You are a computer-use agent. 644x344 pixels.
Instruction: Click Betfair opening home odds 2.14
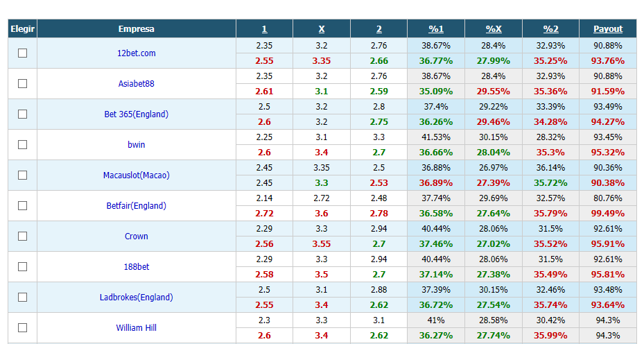(264, 198)
